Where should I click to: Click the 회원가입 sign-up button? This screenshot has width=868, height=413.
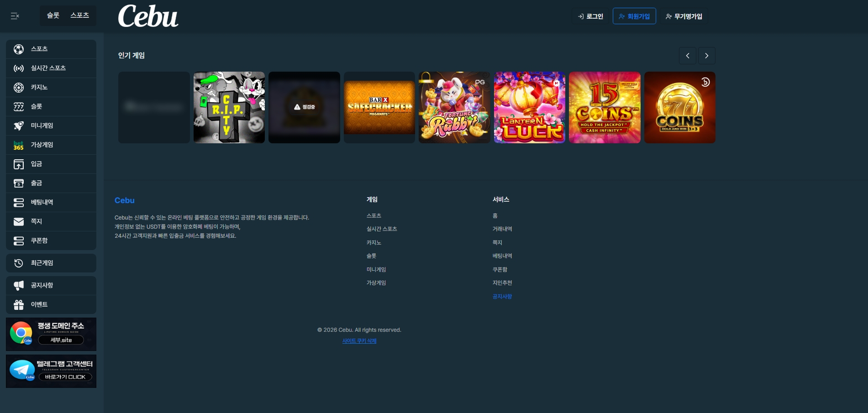(634, 16)
